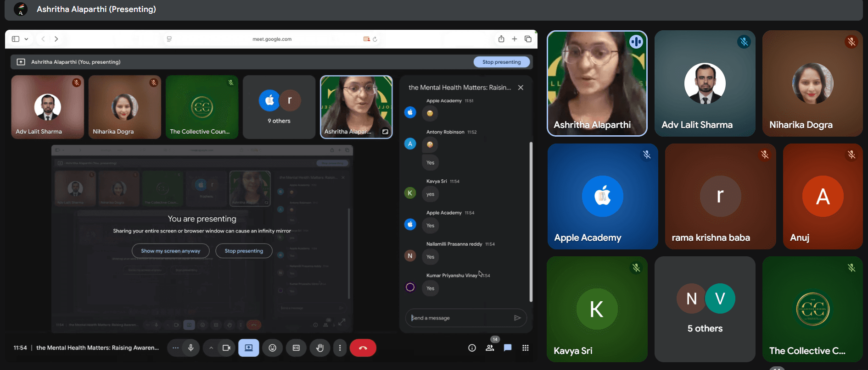
Task: Close the in-call messages panel
Action: pos(521,88)
